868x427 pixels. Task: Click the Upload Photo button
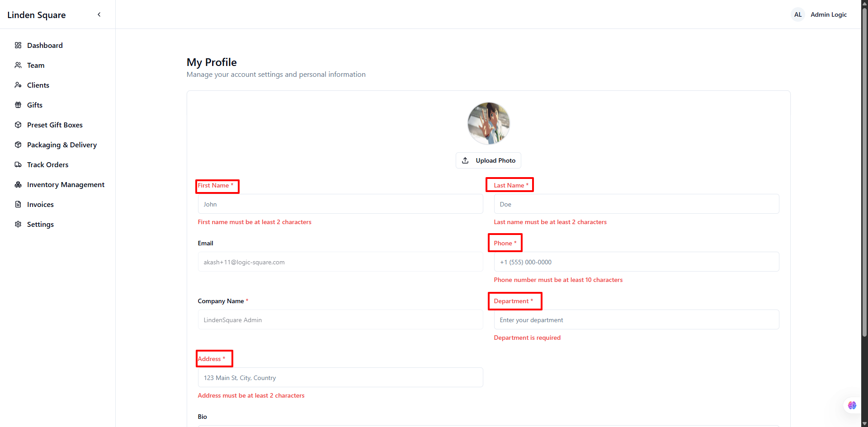tap(488, 160)
